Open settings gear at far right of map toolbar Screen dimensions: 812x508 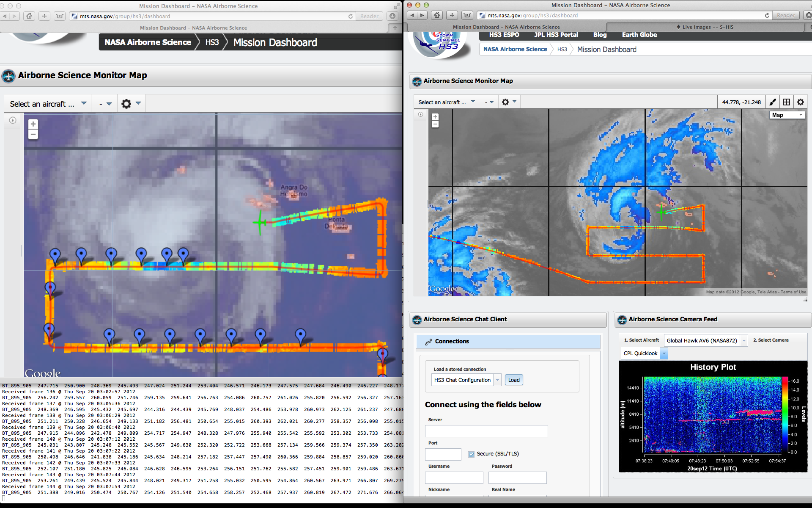tap(801, 102)
